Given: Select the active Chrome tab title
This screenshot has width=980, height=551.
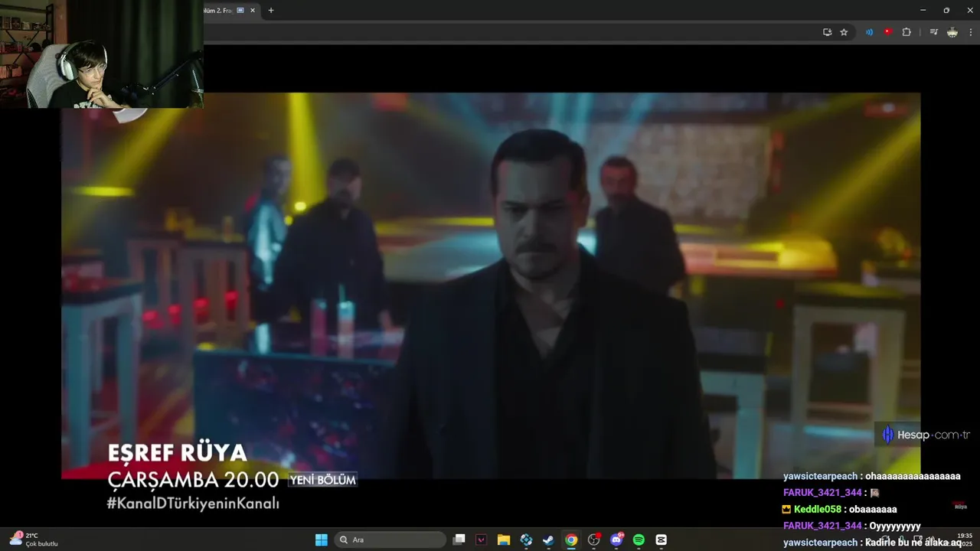Looking at the screenshot, I should point(218,11).
